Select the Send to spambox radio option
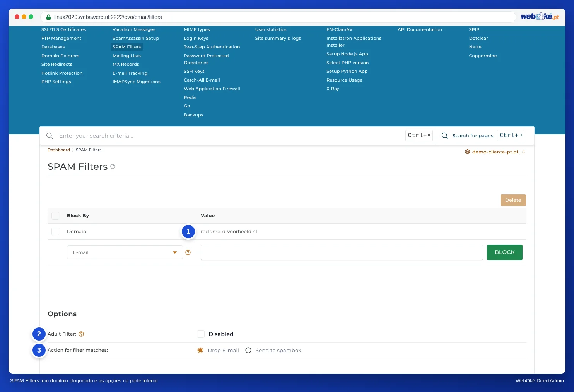 (248, 350)
